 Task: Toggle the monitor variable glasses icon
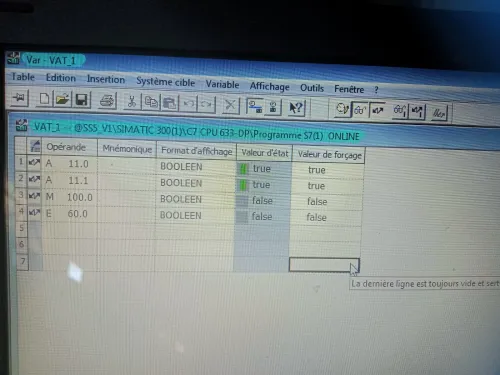coord(360,110)
